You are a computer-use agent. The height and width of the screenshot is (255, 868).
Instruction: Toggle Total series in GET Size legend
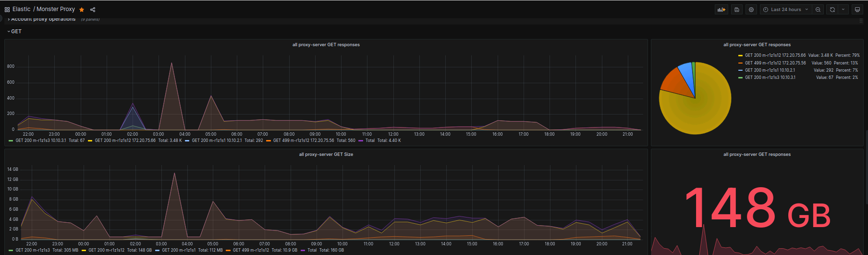pos(312,250)
